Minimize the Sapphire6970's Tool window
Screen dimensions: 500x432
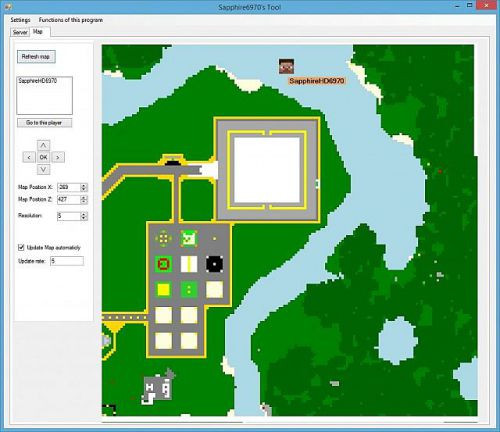tap(458, 6)
